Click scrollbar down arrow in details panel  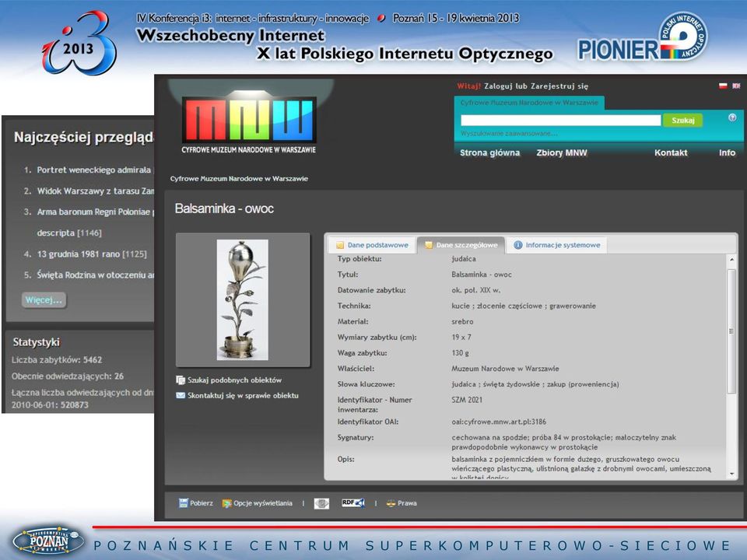click(731, 474)
